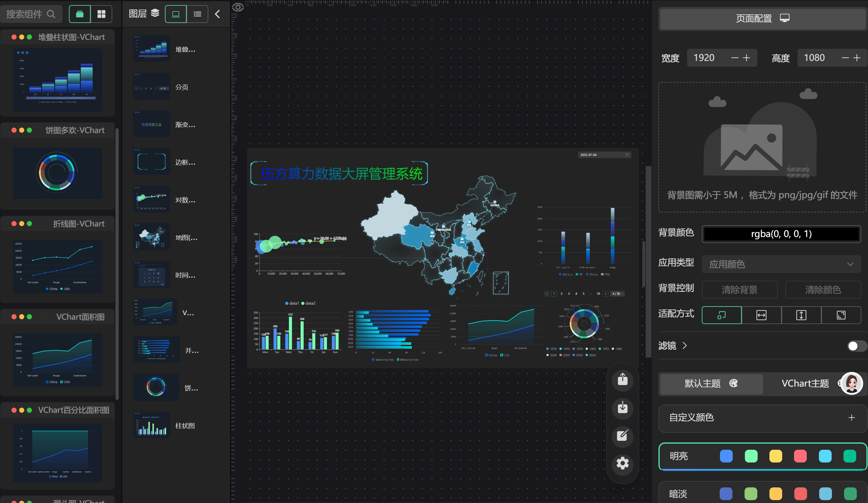
Task: Switch component list to grid view
Action: (101, 14)
